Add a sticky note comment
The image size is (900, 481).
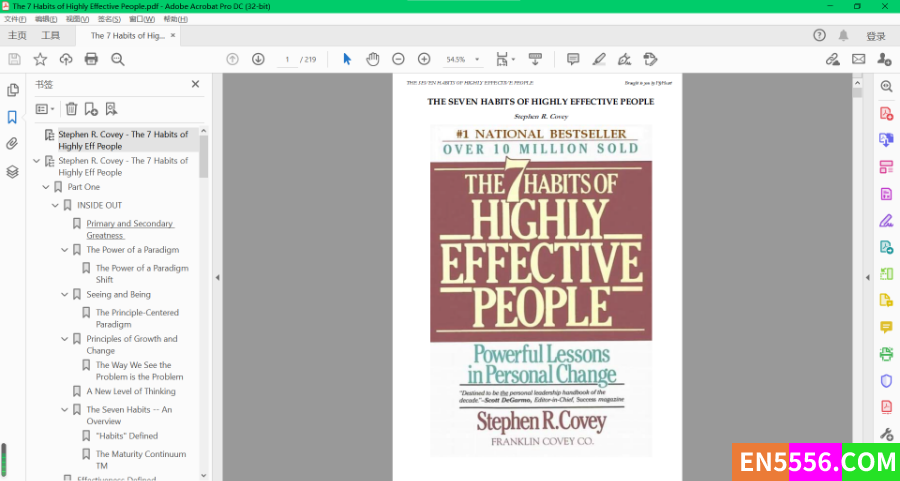[573, 59]
